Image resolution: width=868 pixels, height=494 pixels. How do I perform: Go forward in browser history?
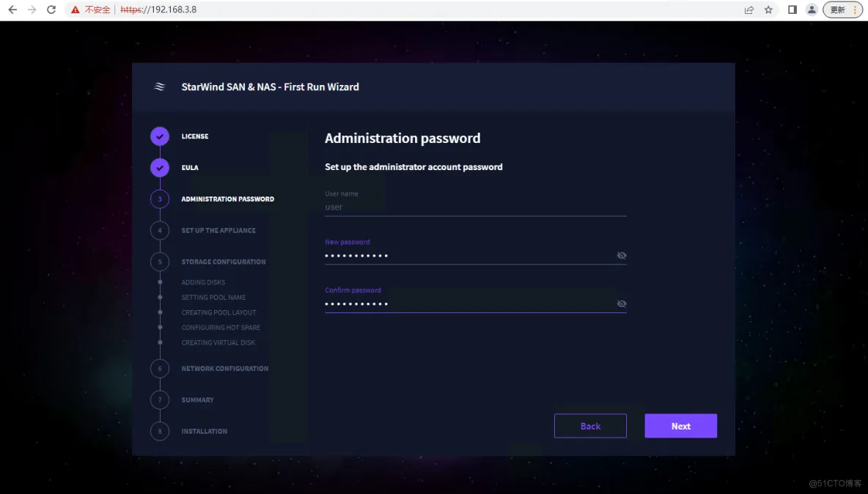tap(32, 10)
